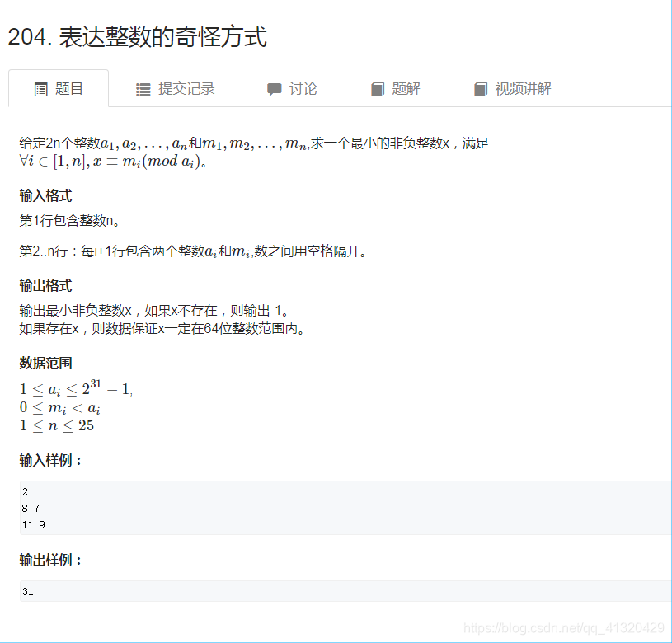Click the sample input line 8 7
Viewport: 672px width, 643px height.
[31, 509]
